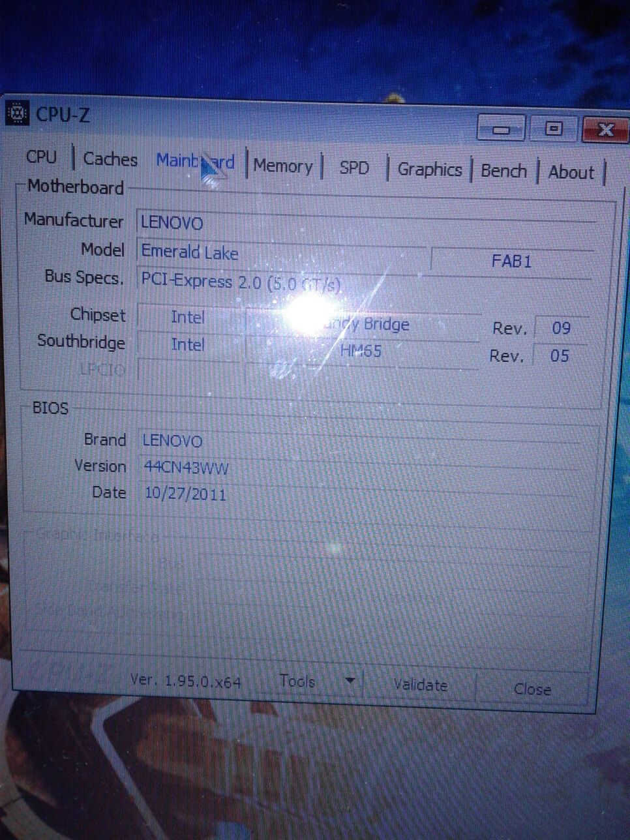Click the Tools button
The width and height of the screenshot is (630, 840).
297,682
